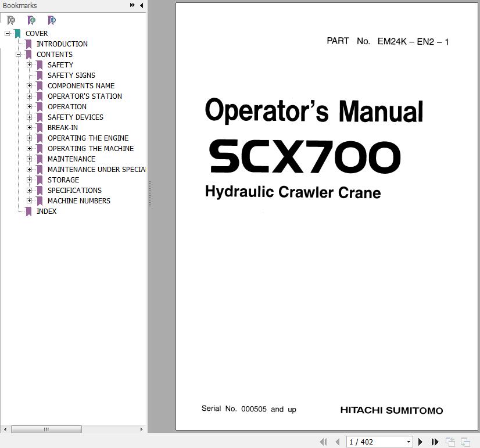Expand the MAINTENANCE bookmark node
Screen dimensions: 480x448
point(30,159)
